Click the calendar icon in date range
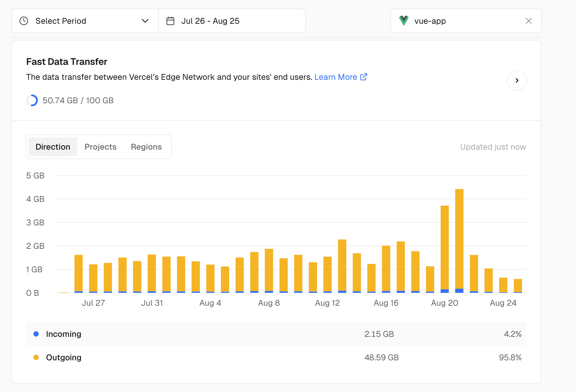This screenshot has width=576, height=392. coord(170,21)
